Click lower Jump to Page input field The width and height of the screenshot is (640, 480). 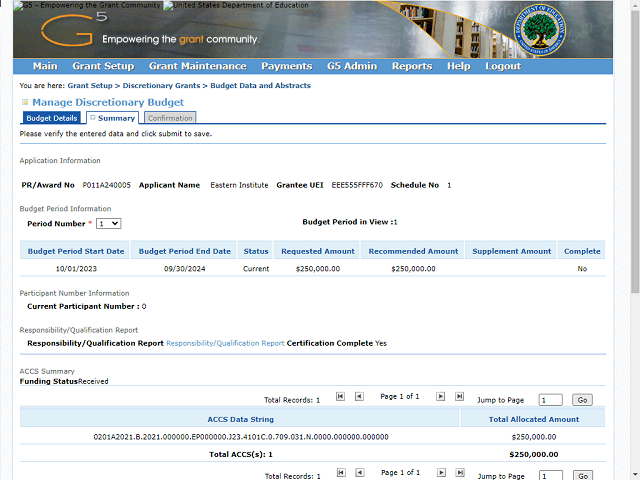coord(551,476)
